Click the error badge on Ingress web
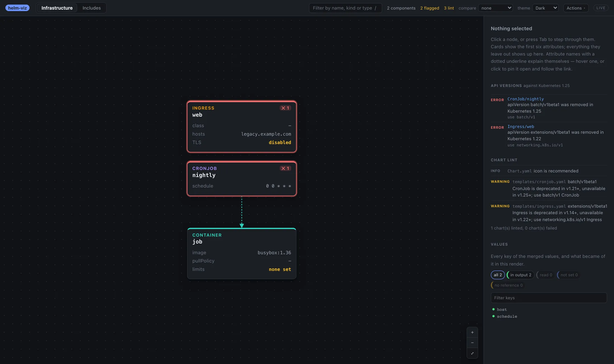Image resolution: width=614 pixels, height=364 pixels. click(x=285, y=108)
